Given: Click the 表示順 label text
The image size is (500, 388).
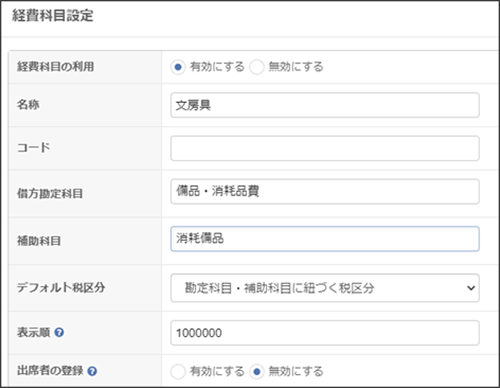Looking at the screenshot, I should tap(34, 332).
